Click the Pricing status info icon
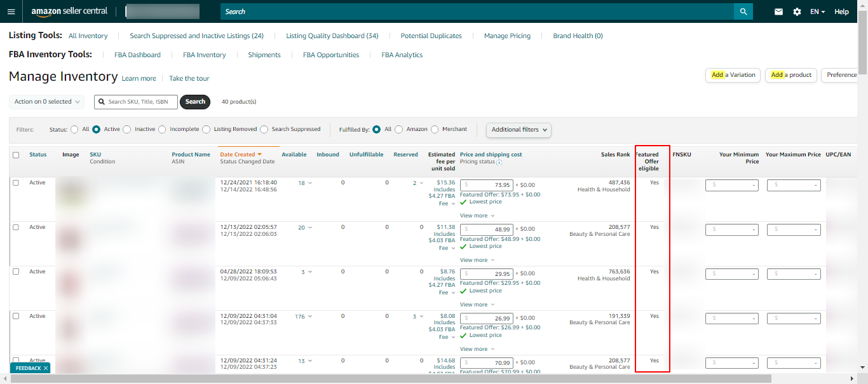 point(499,162)
